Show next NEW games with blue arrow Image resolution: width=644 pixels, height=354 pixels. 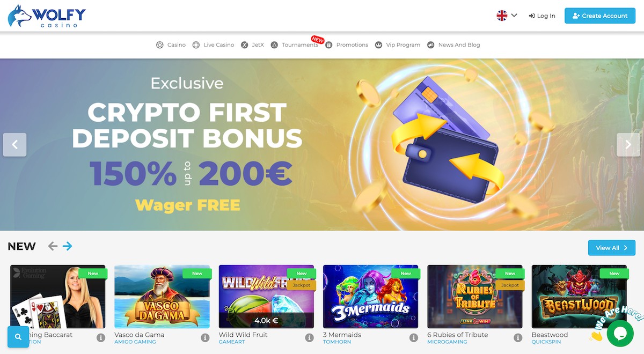click(x=67, y=246)
